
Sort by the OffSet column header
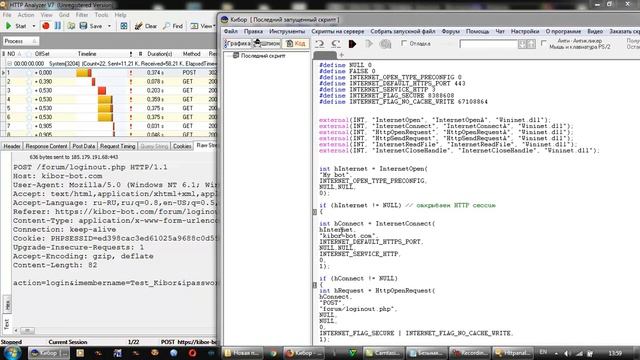point(42,54)
